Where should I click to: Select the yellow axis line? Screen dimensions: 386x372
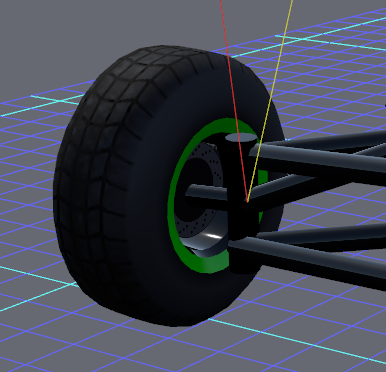pyautogui.click(x=270, y=100)
